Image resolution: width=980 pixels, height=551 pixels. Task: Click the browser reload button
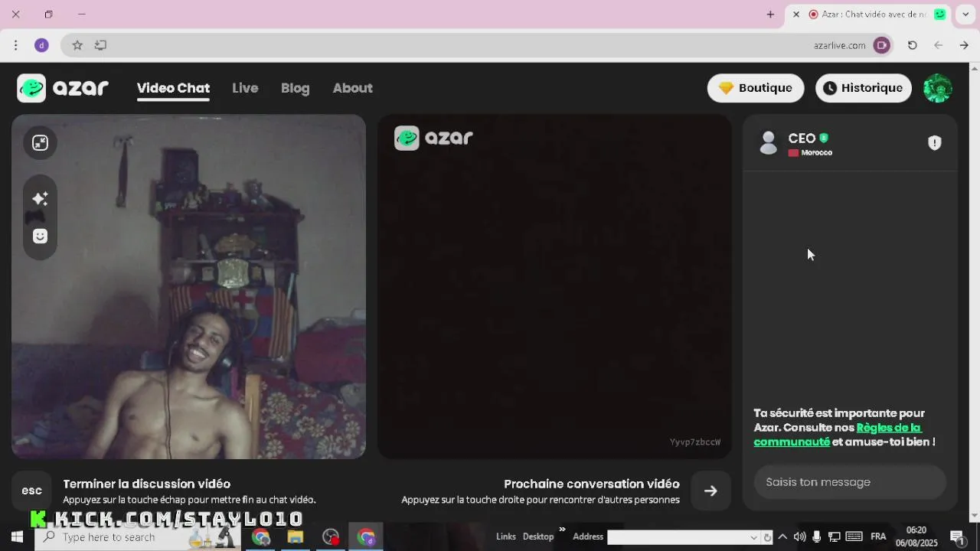912,45
